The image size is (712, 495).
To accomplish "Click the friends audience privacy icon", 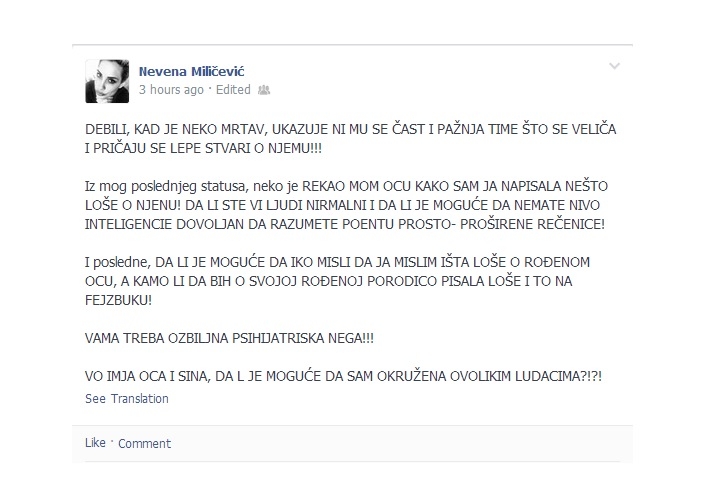I will coord(264,90).
